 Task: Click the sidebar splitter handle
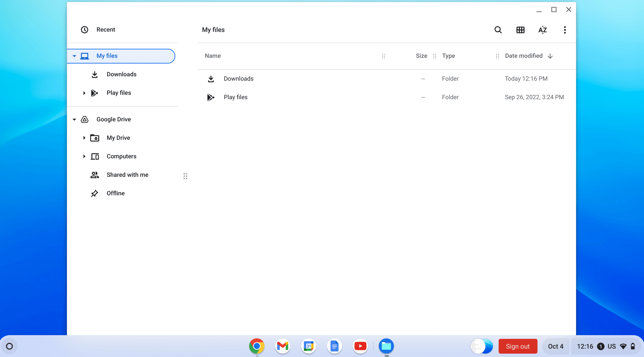185,176
